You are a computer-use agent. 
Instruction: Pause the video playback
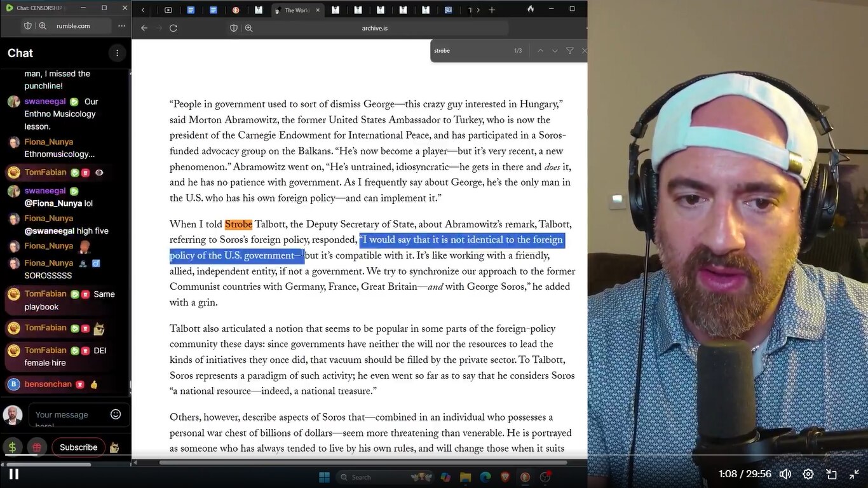13,473
